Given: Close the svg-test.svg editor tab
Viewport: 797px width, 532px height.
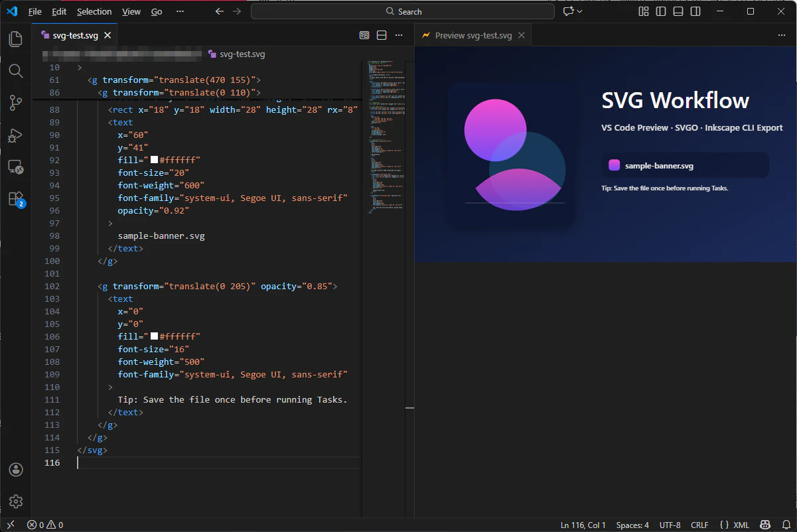Looking at the screenshot, I should click(x=108, y=35).
